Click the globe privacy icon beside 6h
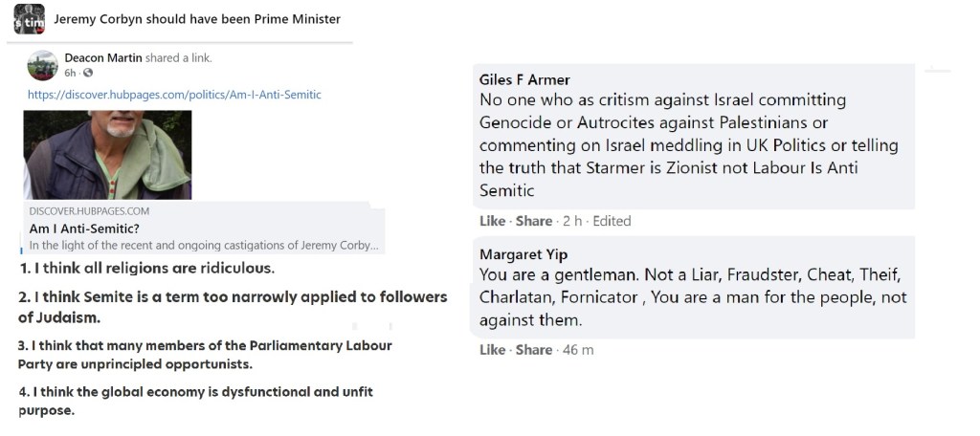 click(88, 73)
